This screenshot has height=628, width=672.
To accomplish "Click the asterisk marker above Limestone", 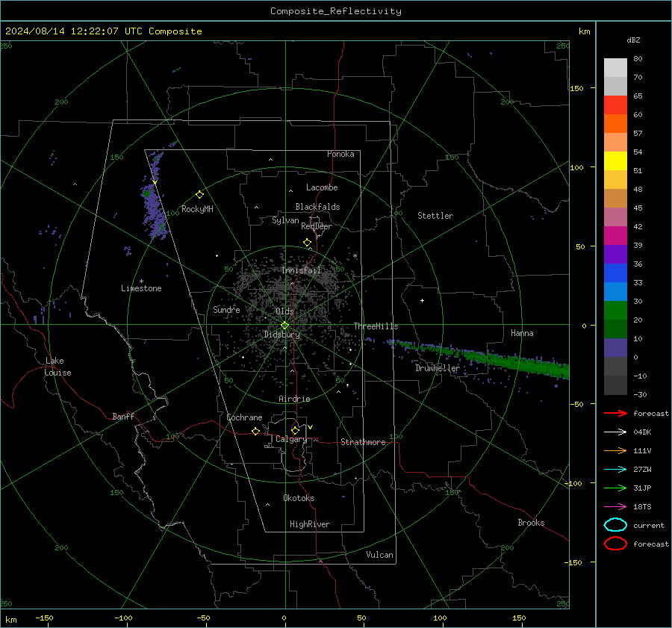I will click(x=141, y=282).
